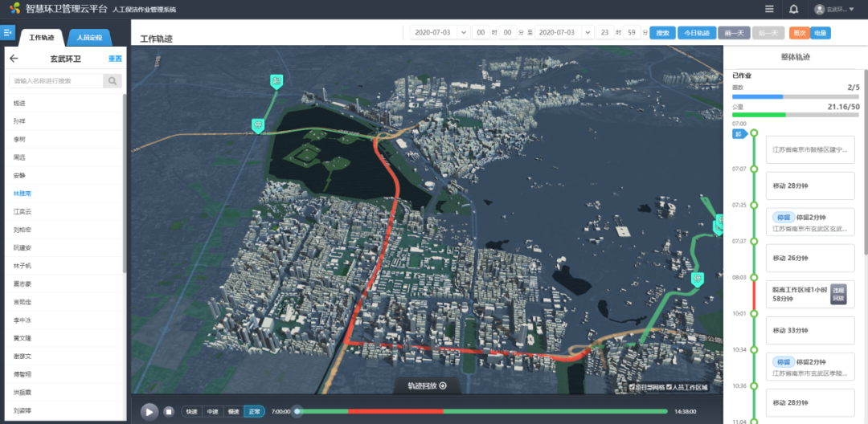Click 今日轨迹 button
868x424 pixels.
697,33
